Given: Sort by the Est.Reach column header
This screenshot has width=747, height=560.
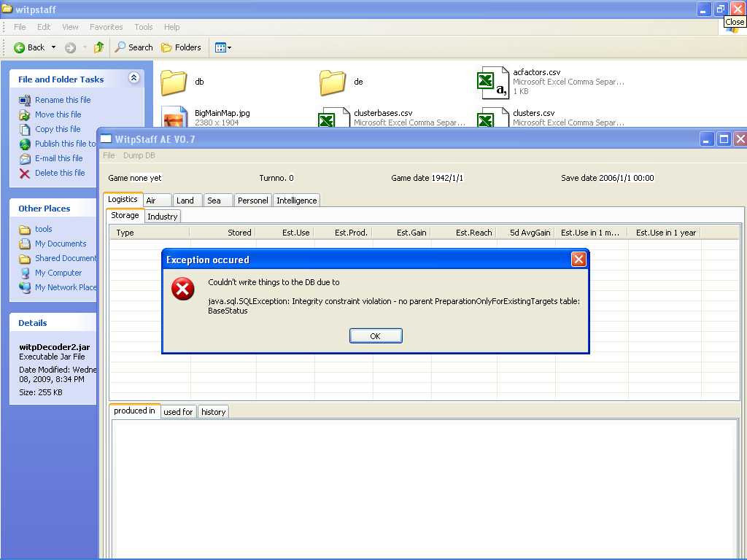Looking at the screenshot, I should click(463, 233).
